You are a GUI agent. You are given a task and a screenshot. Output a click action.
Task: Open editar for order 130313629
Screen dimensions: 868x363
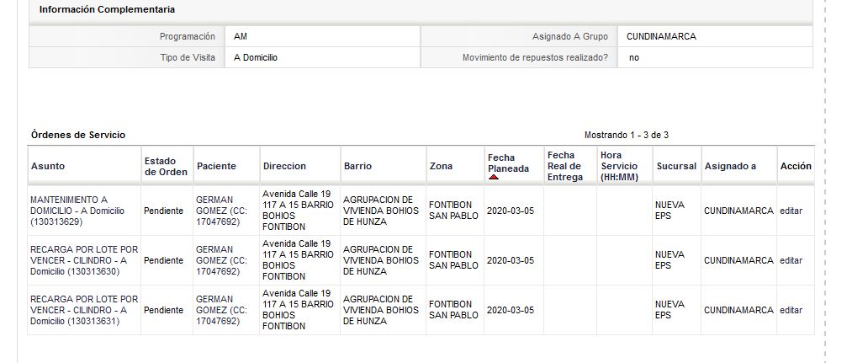(791, 211)
